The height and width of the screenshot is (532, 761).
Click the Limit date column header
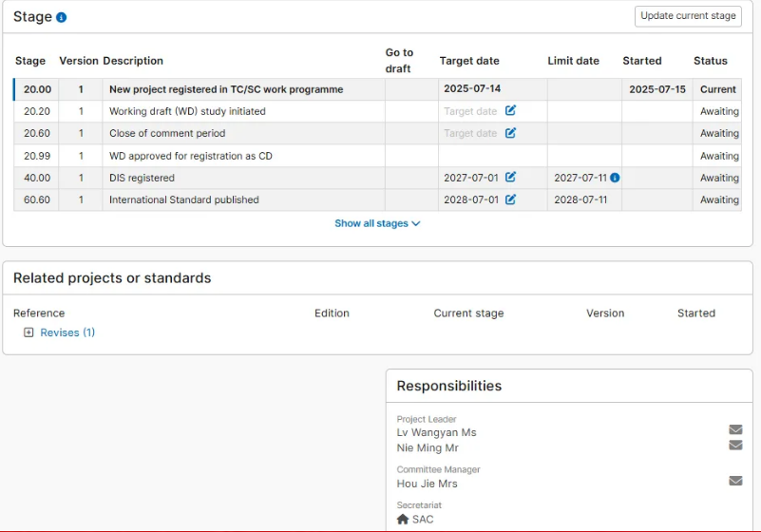[573, 61]
